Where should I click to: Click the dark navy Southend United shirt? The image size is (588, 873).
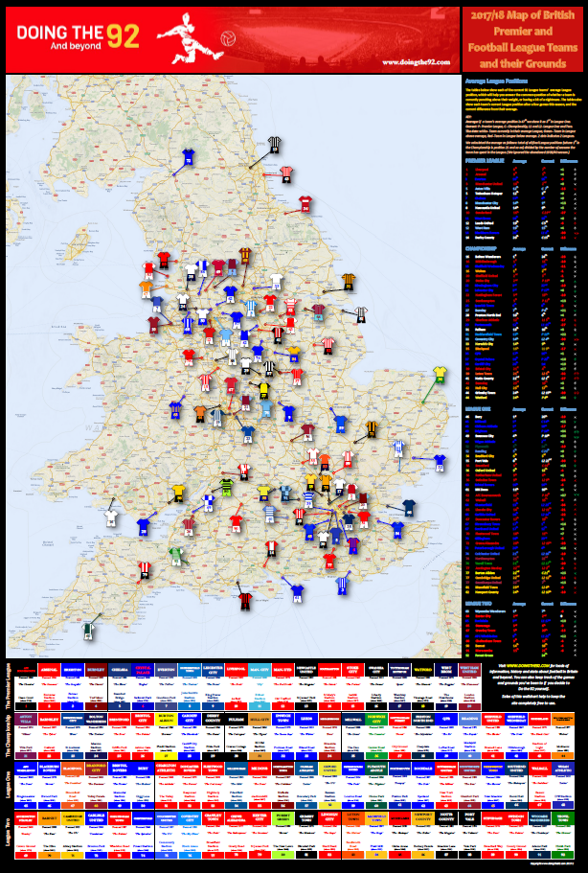[409, 508]
